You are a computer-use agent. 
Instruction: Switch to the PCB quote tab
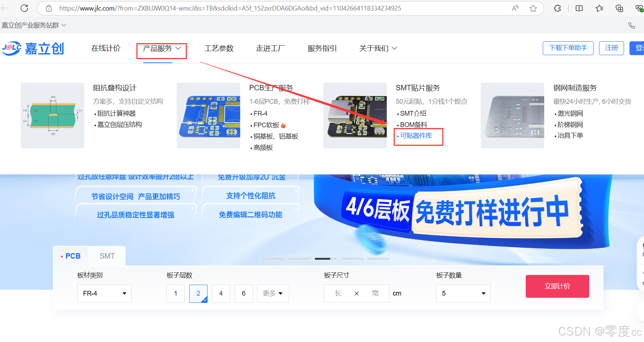click(x=71, y=256)
